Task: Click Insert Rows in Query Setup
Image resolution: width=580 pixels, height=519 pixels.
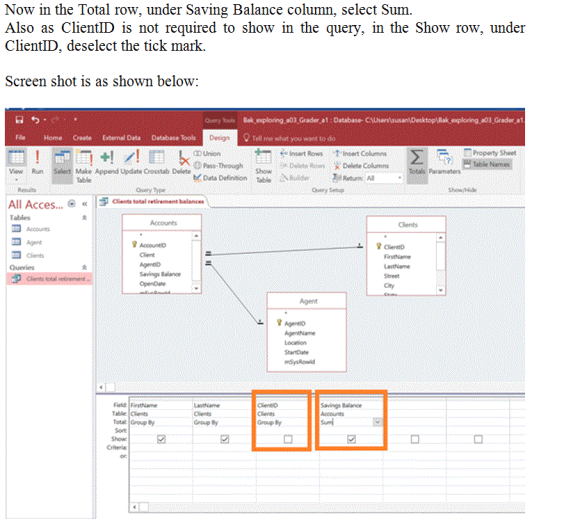Action: pos(301,154)
